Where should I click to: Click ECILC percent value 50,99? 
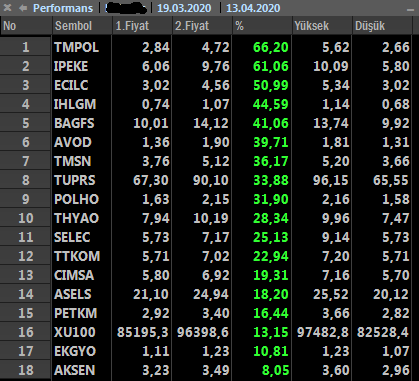(271, 85)
